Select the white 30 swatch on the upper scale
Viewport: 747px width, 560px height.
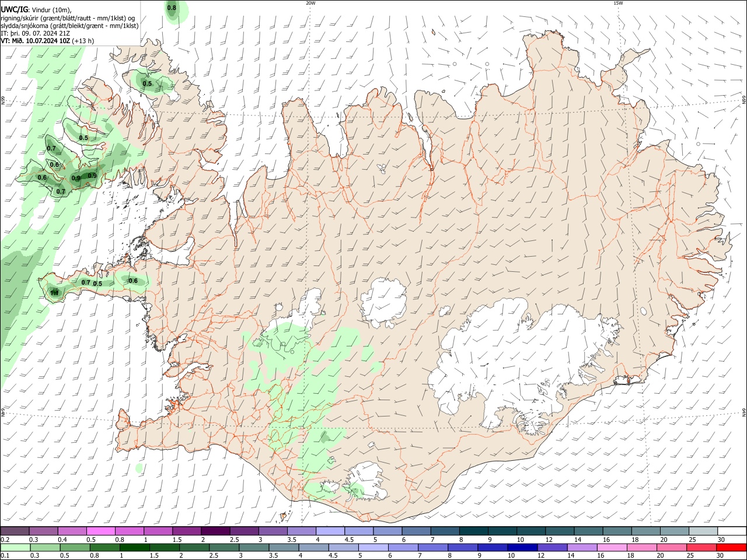coord(732,531)
